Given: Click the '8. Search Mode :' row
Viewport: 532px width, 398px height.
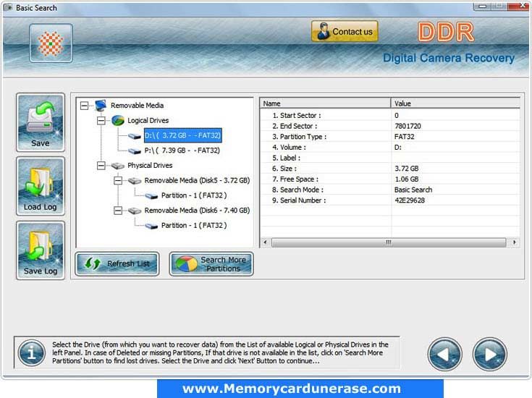Looking at the screenshot, I should click(x=390, y=190).
